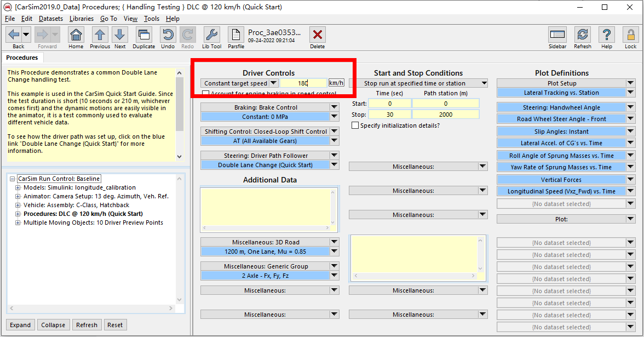Expand Multiple Moving Objects tree node
The height and width of the screenshot is (337, 644).
18,222
